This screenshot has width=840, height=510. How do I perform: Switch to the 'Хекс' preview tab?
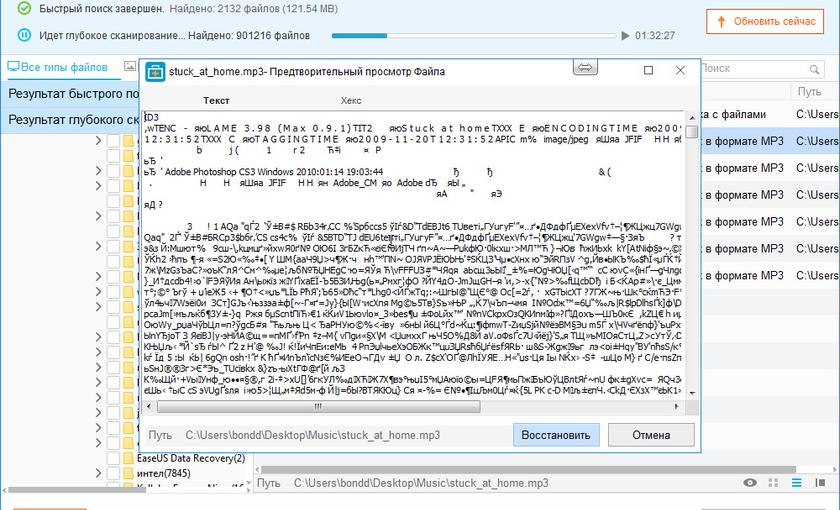(351, 100)
